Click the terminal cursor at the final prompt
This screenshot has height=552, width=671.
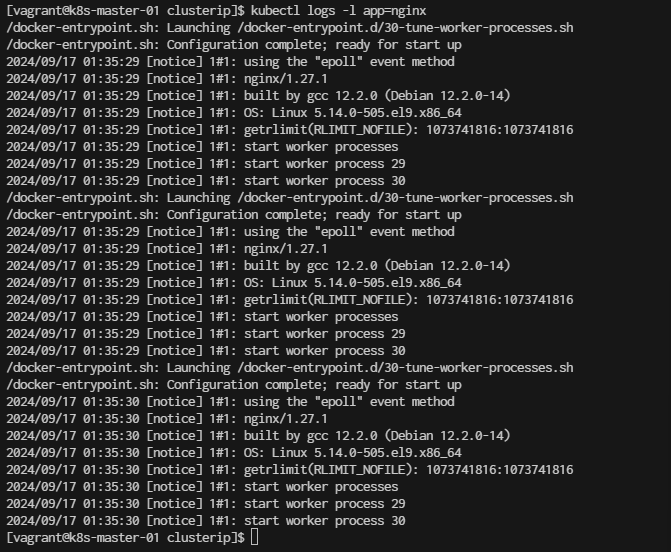(x=254, y=537)
